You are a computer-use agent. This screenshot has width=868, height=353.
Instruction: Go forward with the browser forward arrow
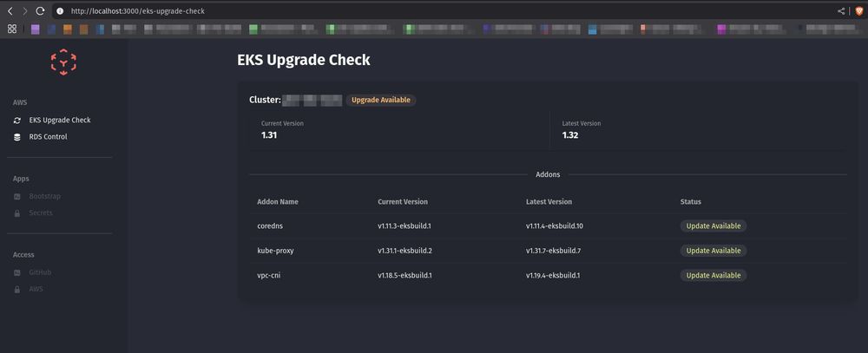[25, 10]
